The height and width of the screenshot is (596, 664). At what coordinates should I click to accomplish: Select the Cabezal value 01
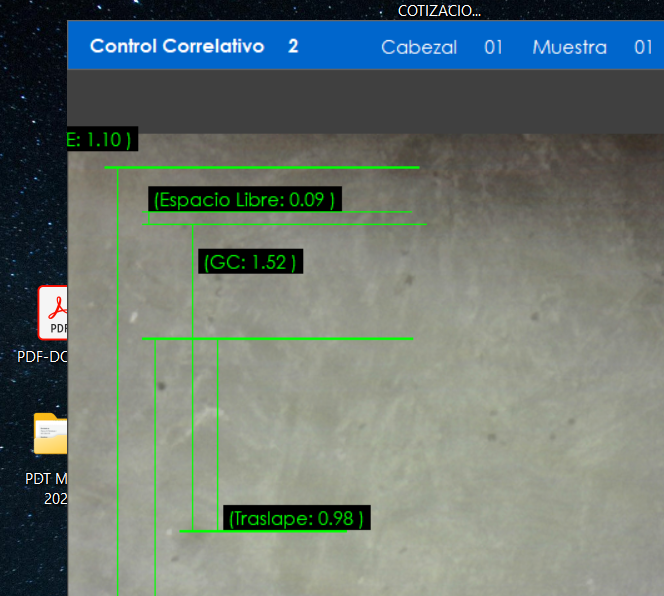[x=493, y=47]
